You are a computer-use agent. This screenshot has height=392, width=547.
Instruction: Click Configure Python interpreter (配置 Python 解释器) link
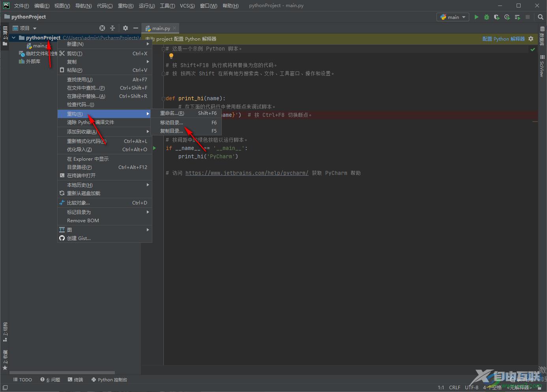click(504, 39)
